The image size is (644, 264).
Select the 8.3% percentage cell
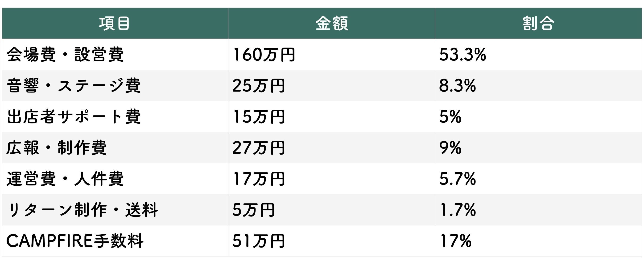(x=458, y=86)
